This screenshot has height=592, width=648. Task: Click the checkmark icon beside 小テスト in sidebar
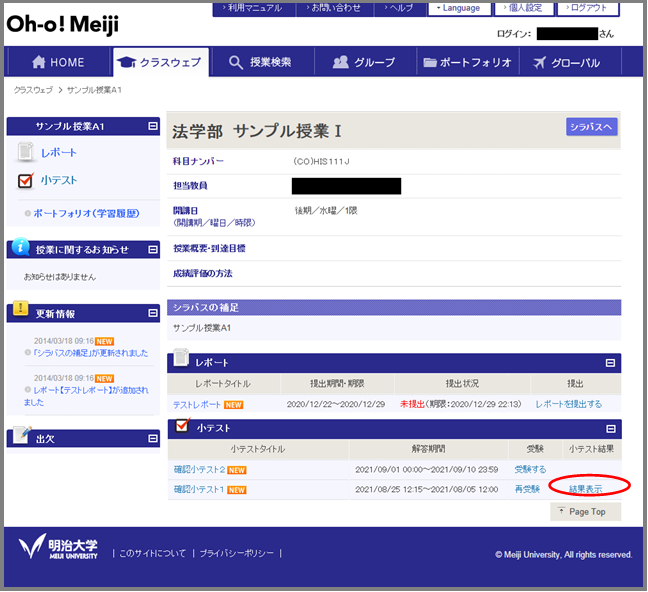[26, 180]
